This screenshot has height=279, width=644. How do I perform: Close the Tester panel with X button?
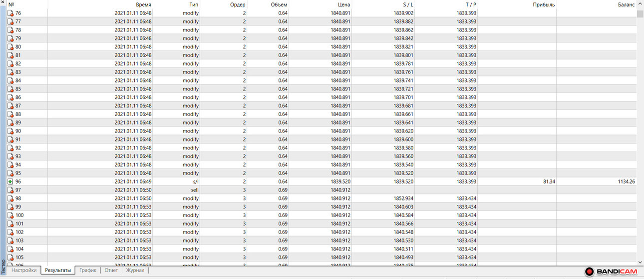coord(3,3)
